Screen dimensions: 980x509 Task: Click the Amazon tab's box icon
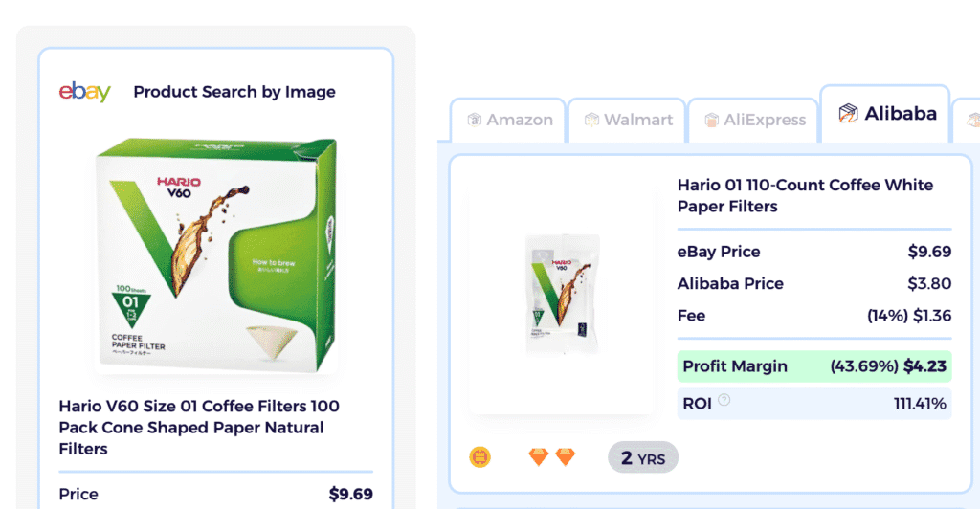coord(474,120)
